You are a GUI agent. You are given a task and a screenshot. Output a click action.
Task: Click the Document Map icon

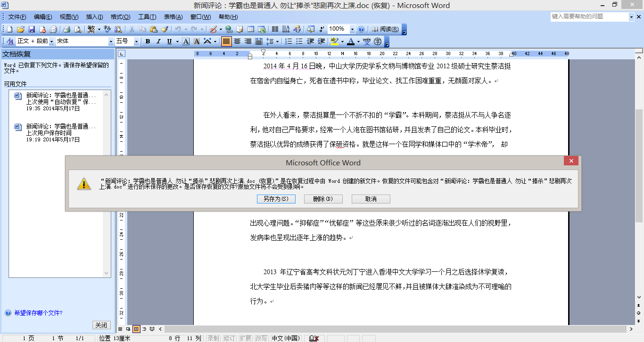[311, 29]
